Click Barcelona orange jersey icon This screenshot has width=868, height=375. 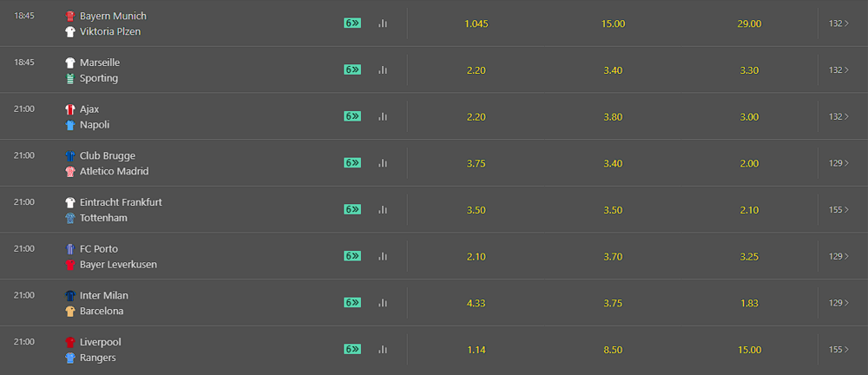tap(69, 312)
